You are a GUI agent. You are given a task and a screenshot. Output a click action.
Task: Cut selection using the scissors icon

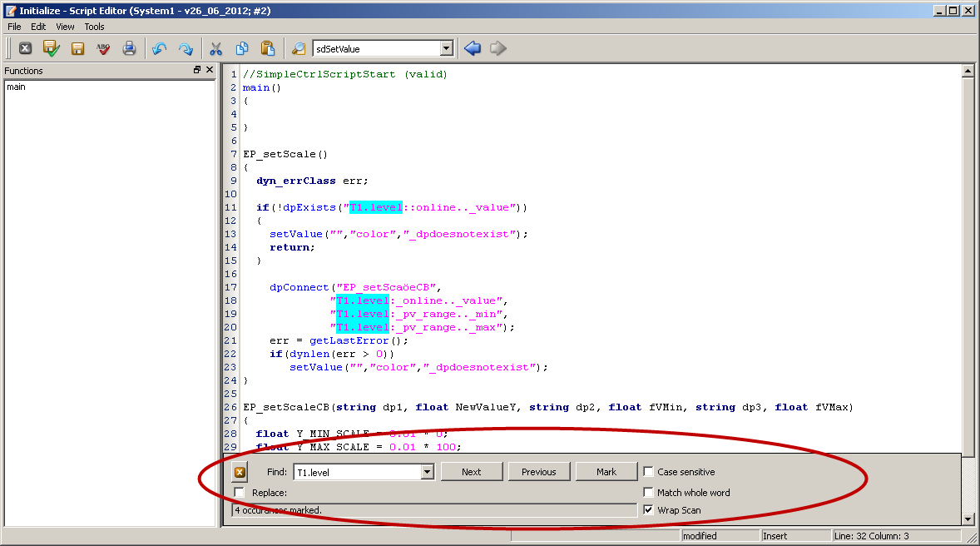pyautogui.click(x=216, y=48)
